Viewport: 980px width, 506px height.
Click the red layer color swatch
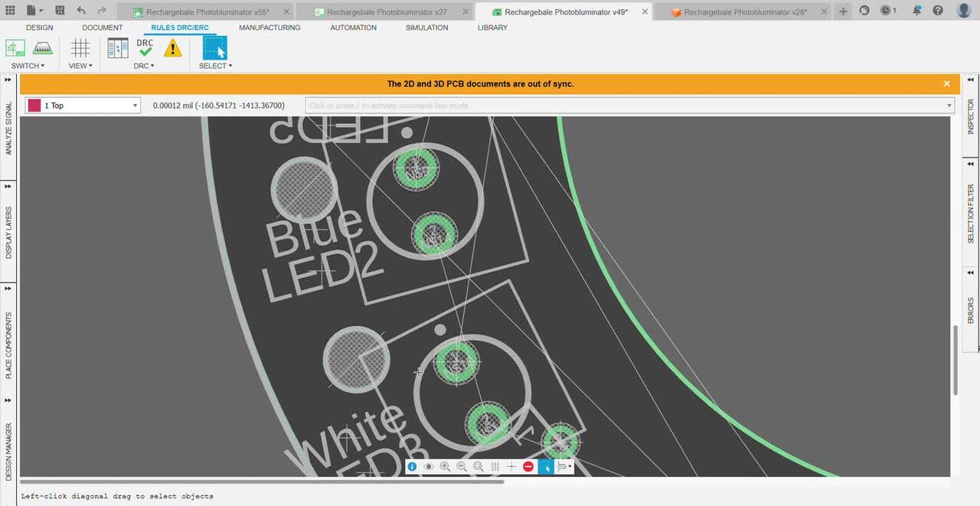[x=34, y=106]
